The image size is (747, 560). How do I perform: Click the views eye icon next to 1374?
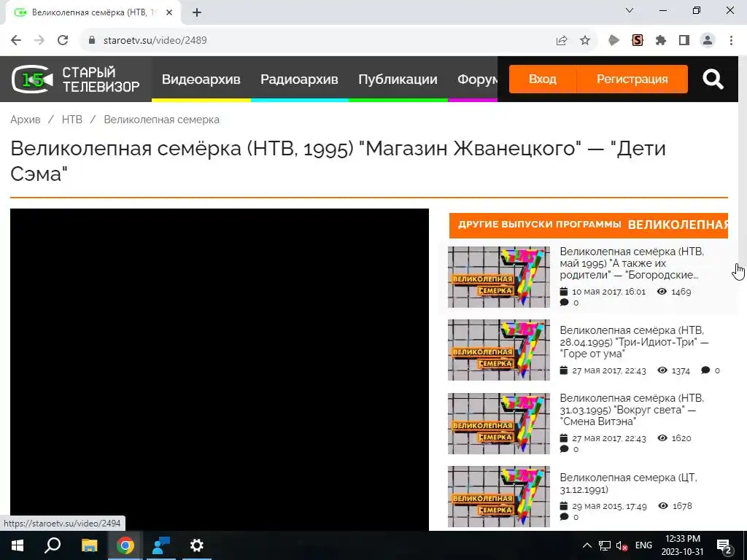(662, 370)
